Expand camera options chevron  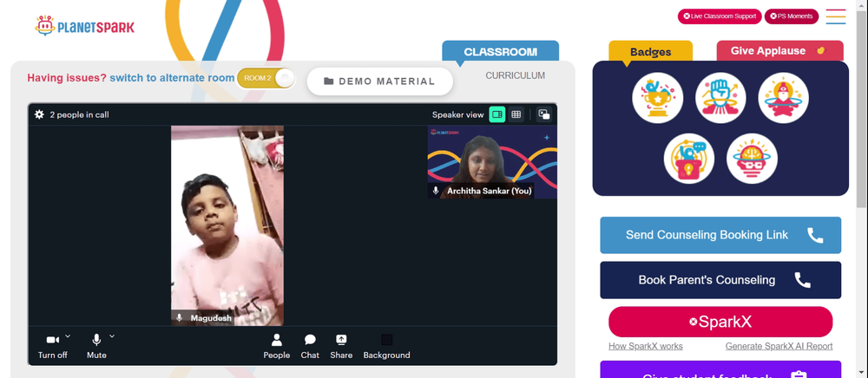pyautogui.click(x=68, y=336)
